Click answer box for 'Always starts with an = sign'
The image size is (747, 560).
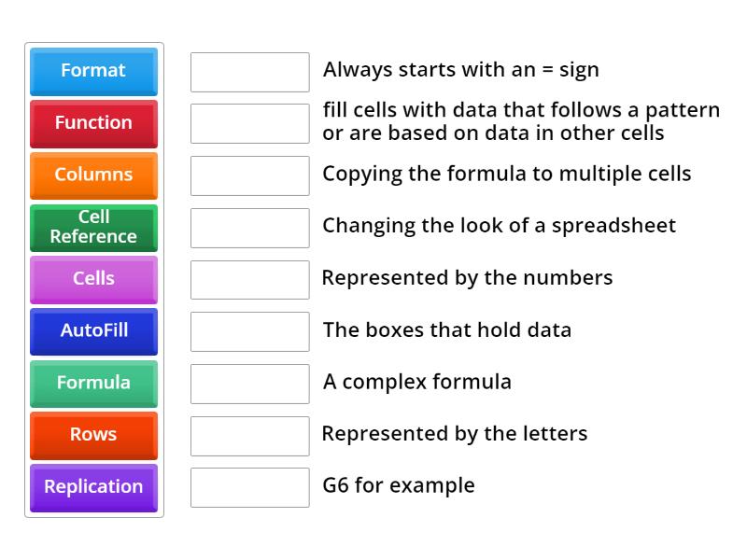[249, 72]
